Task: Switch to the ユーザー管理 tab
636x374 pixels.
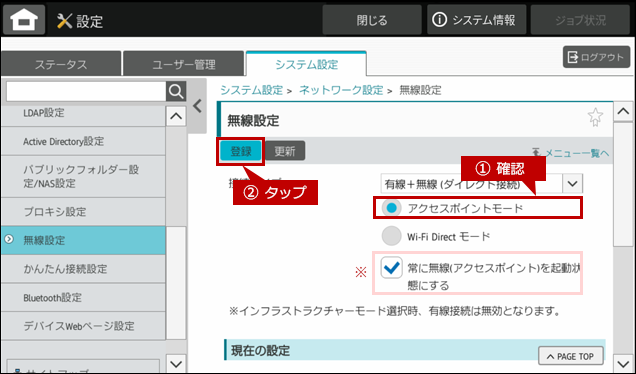Action: [x=184, y=64]
